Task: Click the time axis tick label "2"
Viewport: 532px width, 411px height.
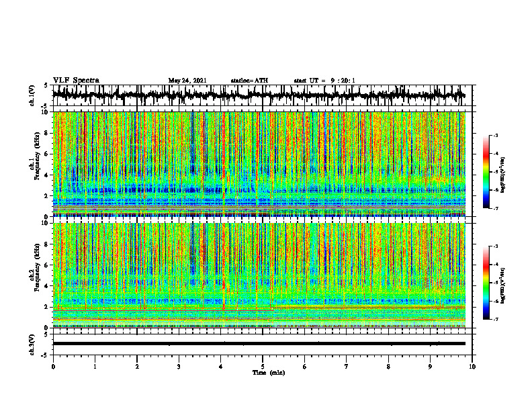Action: pyautogui.click(x=137, y=367)
